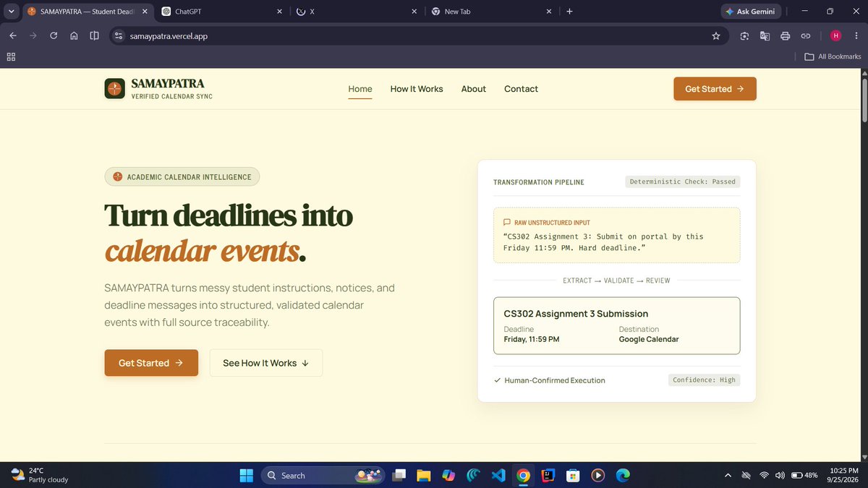Screen dimensions: 868x488
Task: Go back with the browser back arrow
Action: (12, 35)
